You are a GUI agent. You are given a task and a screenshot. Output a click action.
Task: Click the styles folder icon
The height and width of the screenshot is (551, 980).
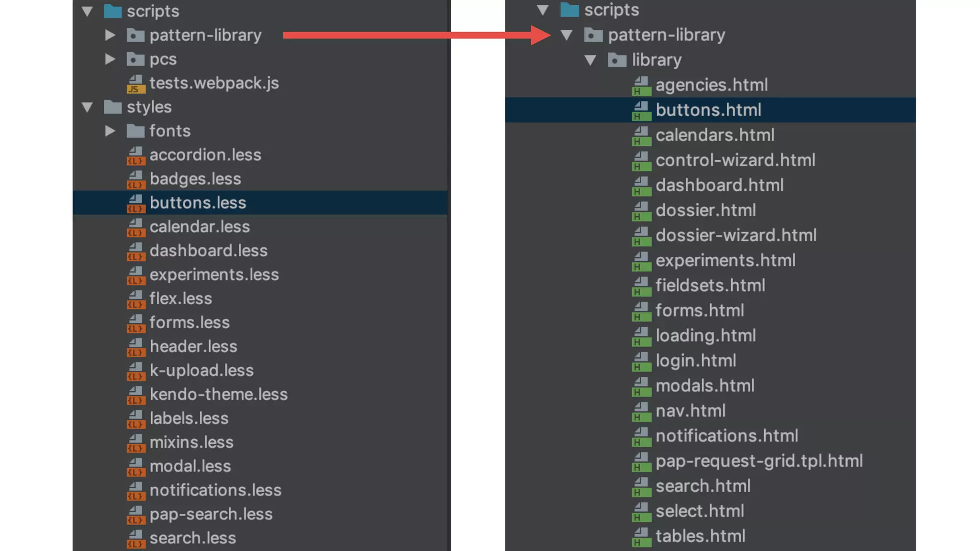click(113, 107)
